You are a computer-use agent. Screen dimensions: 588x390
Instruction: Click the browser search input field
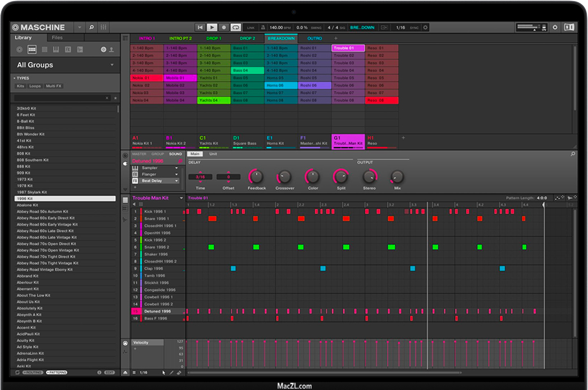point(59,98)
